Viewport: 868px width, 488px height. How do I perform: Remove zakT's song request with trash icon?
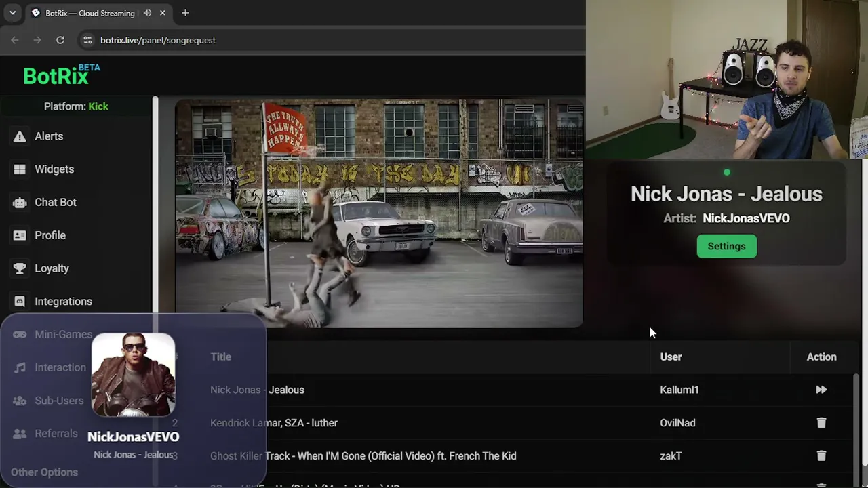[821, 456]
